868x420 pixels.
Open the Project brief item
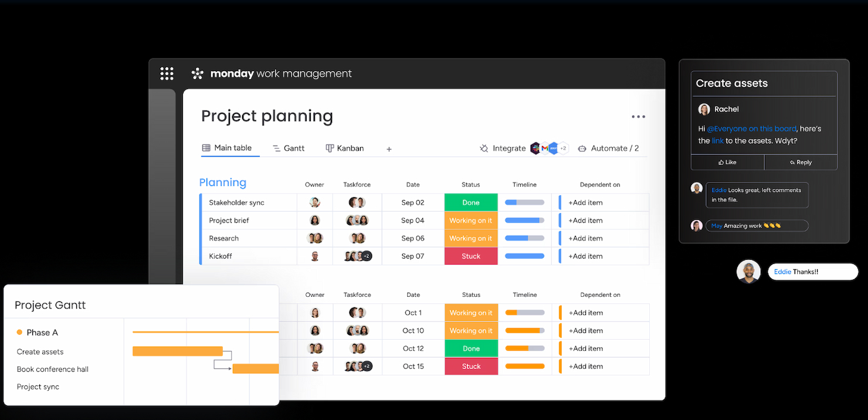(229, 221)
